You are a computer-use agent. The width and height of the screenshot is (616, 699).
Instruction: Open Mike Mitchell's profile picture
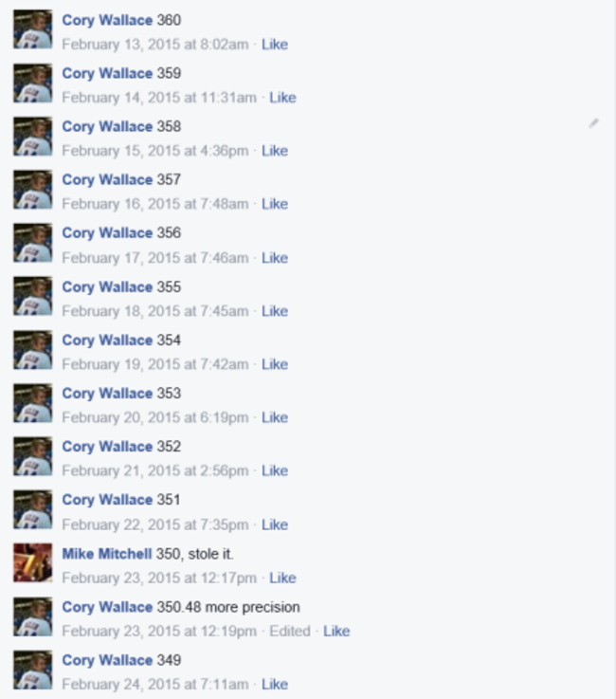(x=32, y=562)
